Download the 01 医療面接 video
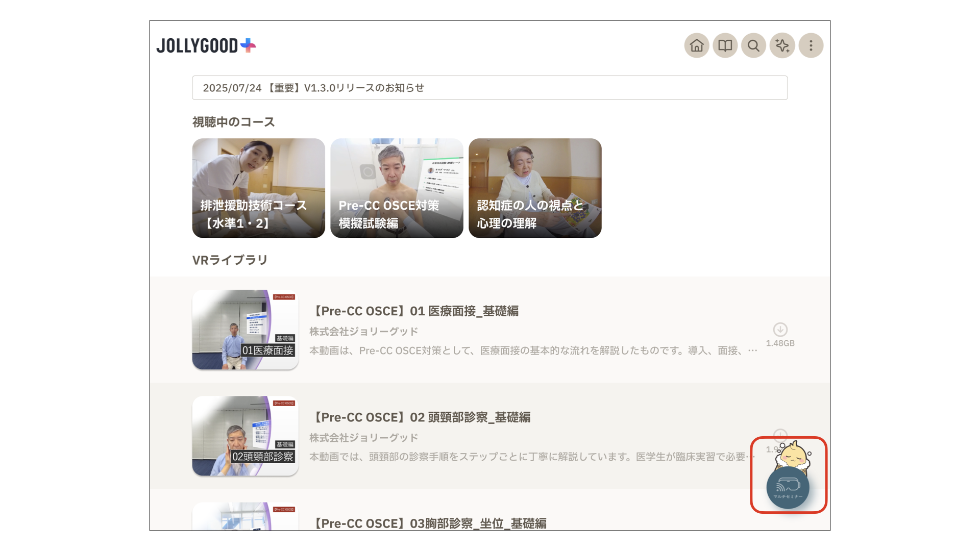 click(780, 330)
